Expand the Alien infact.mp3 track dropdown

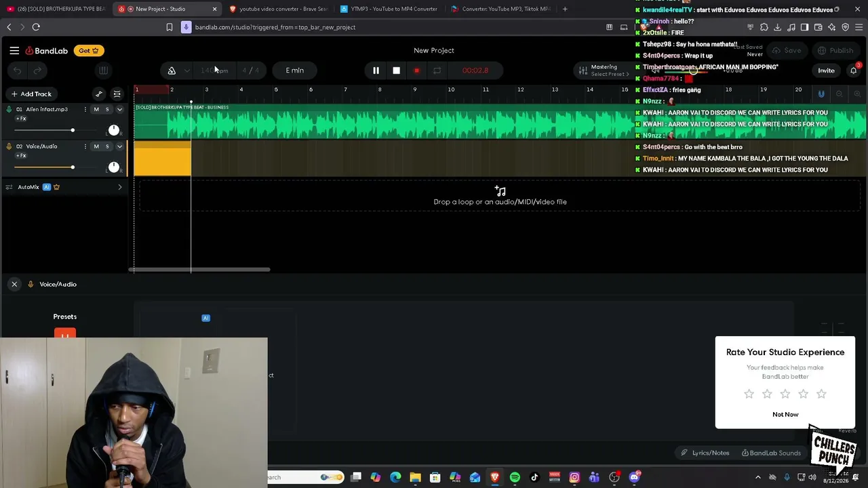[x=120, y=109]
